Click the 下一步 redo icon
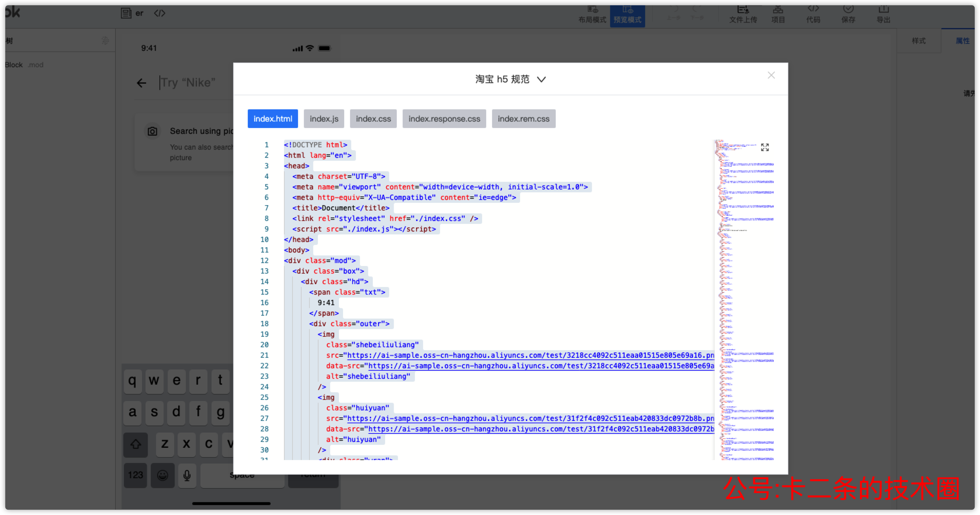The height and width of the screenshot is (515, 980). click(x=697, y=13)
